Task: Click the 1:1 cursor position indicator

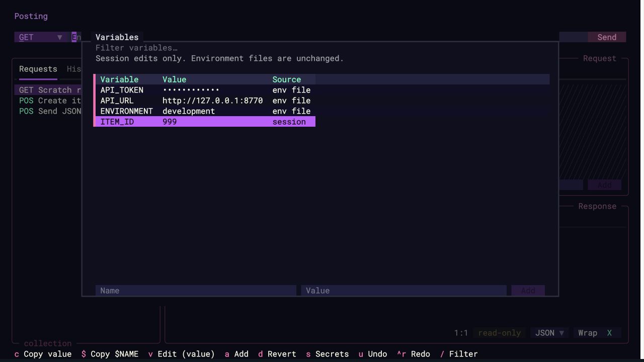Action: tap(461, 333)
